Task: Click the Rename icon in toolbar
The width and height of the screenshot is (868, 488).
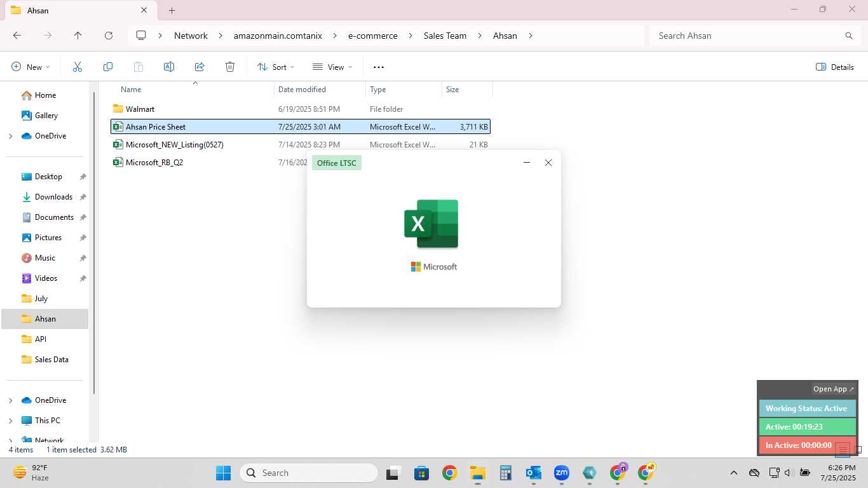Action: [169, 67]
